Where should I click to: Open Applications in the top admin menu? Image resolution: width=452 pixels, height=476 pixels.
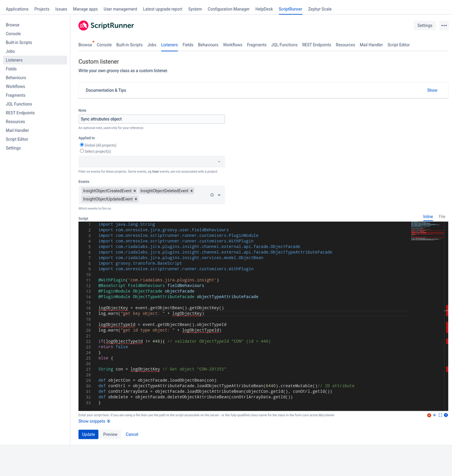point(17,9)
